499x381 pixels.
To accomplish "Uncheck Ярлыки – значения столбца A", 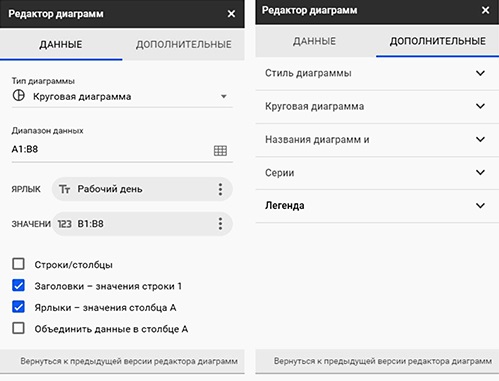I will (x=18, y=307).
